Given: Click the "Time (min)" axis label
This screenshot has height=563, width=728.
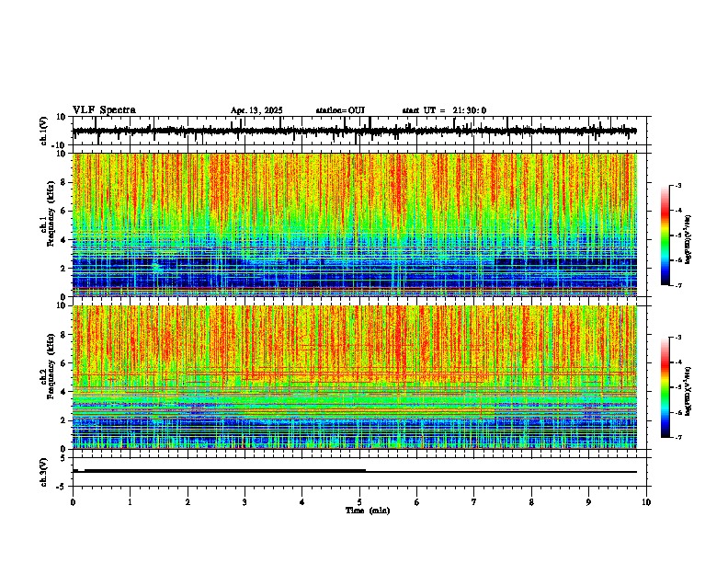Looking at the screenshot, I should [368, 511].
